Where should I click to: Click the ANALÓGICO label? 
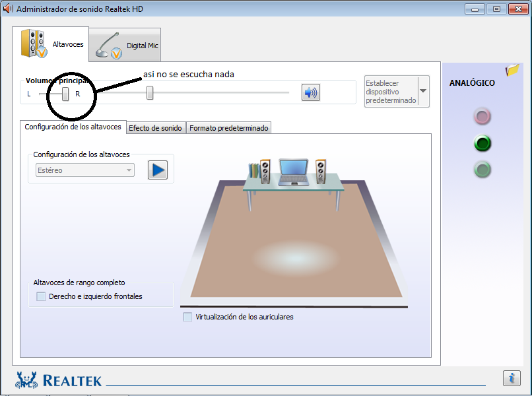coord(472,82)
